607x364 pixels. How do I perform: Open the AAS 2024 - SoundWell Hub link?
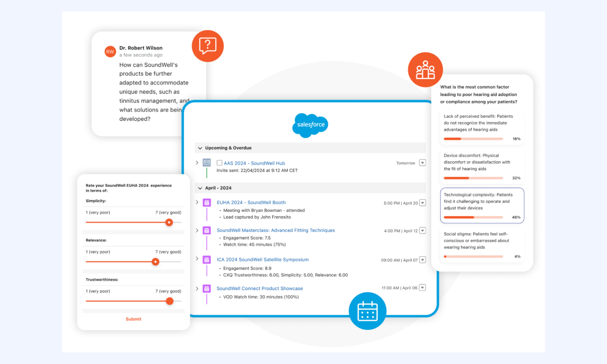(254, 163)
